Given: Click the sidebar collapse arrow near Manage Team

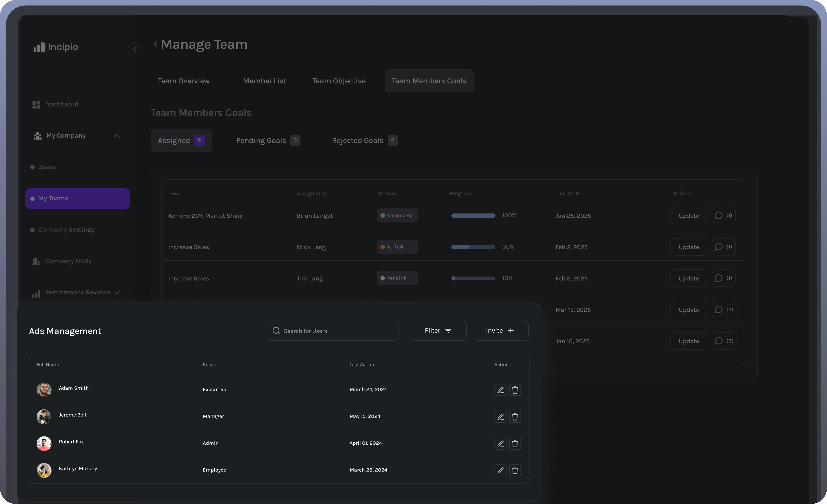Looking at the screenshot, I should click(135, 49).
